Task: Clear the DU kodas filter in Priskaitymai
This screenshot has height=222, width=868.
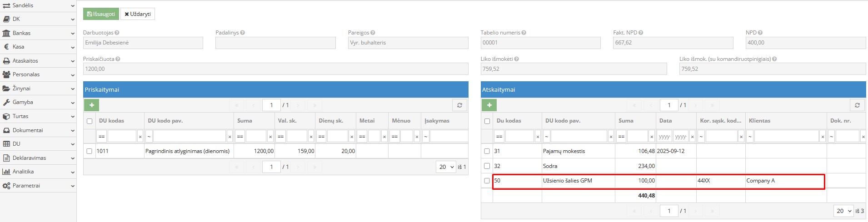Action: (140, 136)
